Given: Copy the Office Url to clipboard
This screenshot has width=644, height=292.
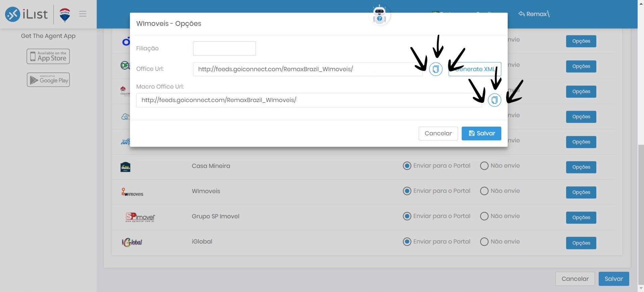Looking at the screenshot, I should pos(436,69).
